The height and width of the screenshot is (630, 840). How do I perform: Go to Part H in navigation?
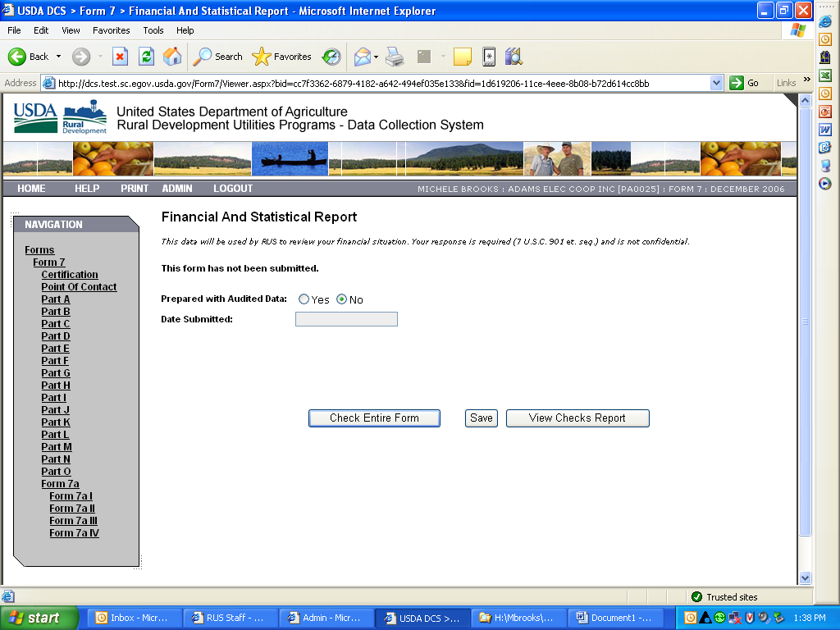pyautogui.click(x=56, y=386)
